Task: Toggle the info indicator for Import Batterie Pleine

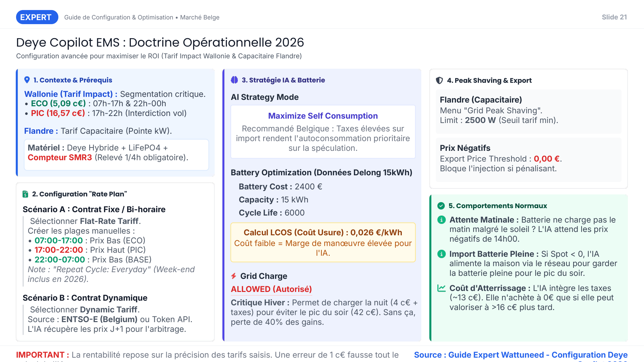Action: pos(441,254)
